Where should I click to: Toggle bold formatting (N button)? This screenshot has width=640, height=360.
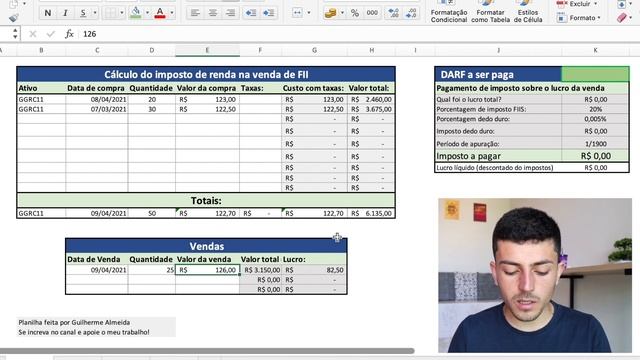pyautogui.click(x=48, y=13)
